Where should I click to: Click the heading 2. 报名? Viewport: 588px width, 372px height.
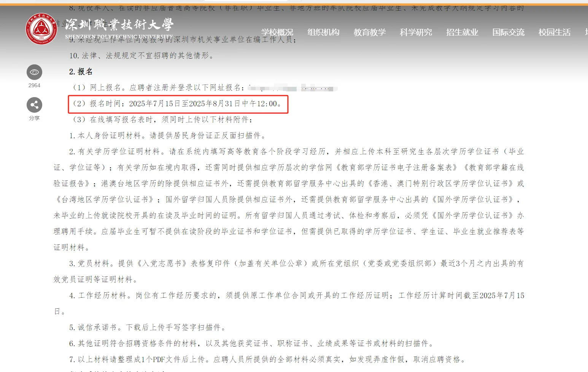click(81, 72)
